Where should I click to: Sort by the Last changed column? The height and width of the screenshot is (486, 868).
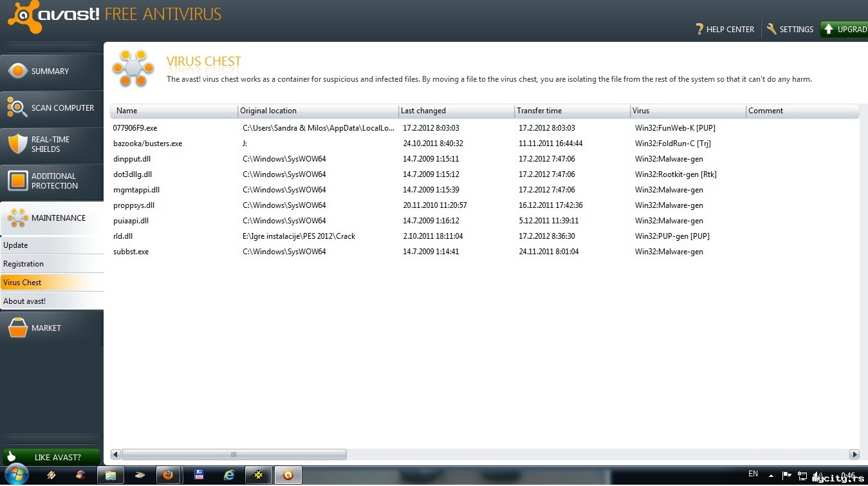coord(457,111)
